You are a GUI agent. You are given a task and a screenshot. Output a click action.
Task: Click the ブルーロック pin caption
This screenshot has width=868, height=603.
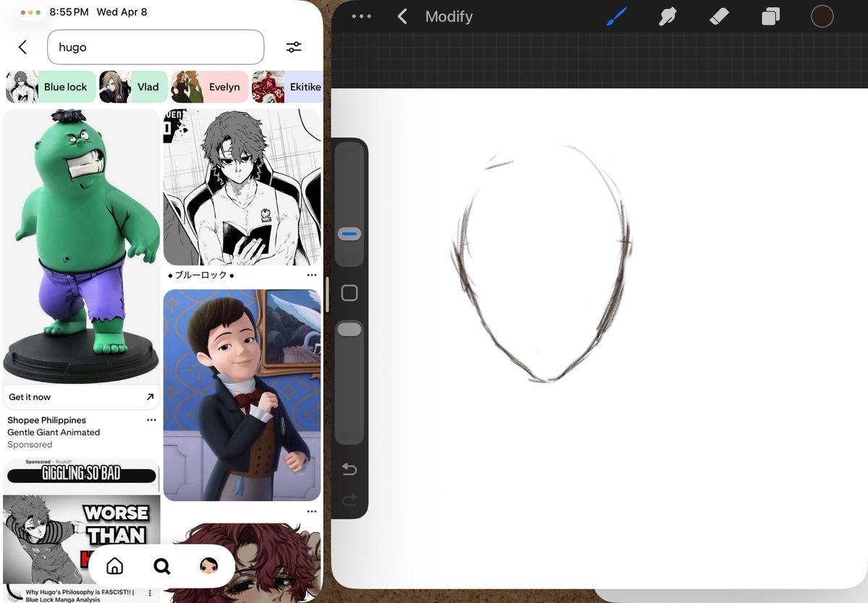pos(201,275)
